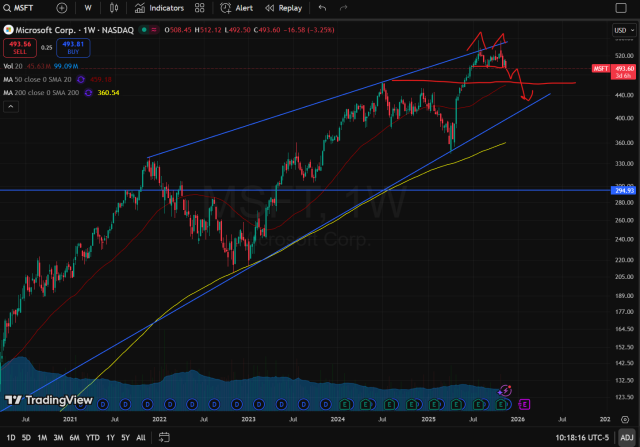This screenshot has width=640, height=447.
Task: Open the USD currency dropdown
Action: point(620,31)
